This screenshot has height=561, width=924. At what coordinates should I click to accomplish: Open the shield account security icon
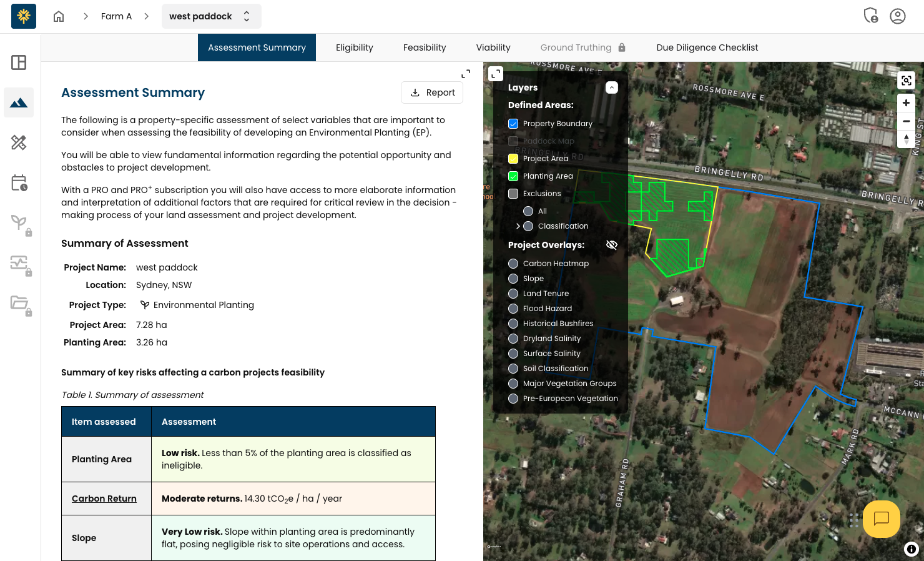(x=870, y=16)
